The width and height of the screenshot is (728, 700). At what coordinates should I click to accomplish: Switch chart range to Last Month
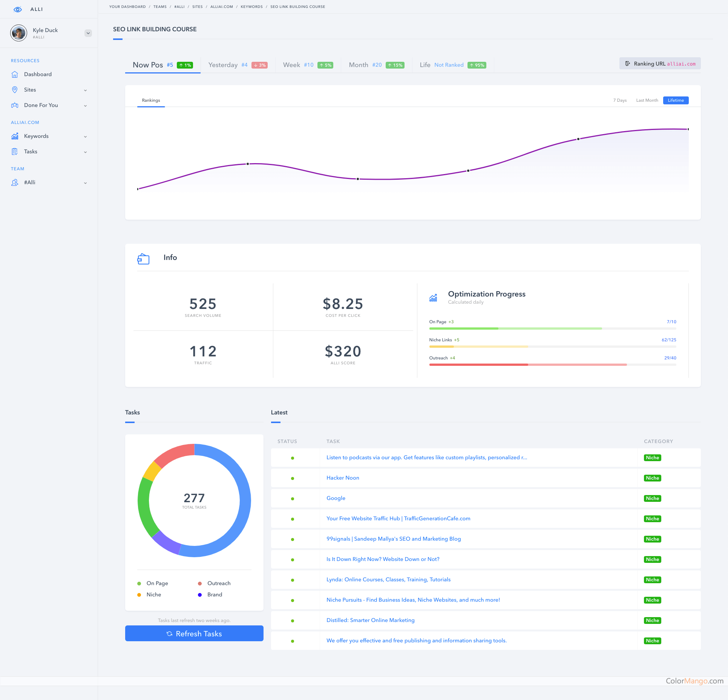point(647,100)
